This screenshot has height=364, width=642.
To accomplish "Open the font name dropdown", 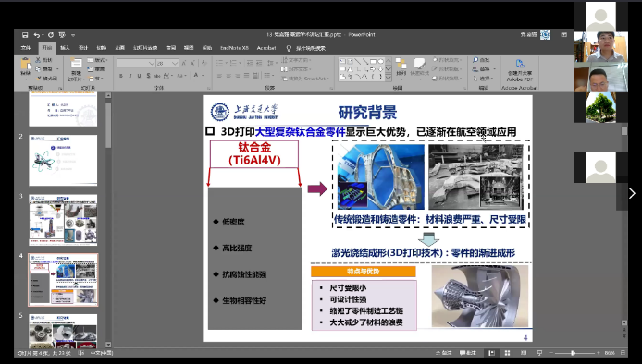I will pos(152,64).
